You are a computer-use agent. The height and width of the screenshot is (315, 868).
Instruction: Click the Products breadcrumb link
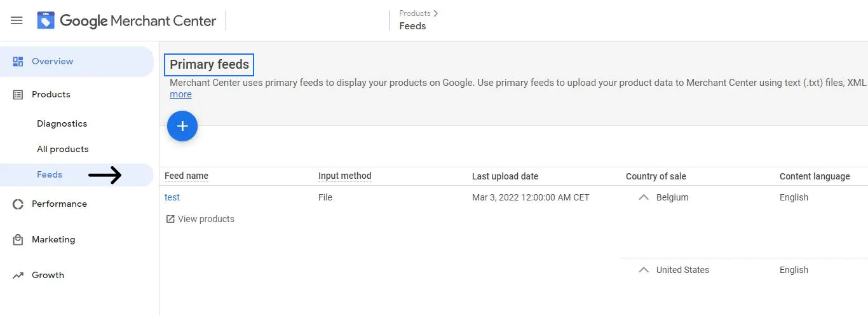(415, 13)
